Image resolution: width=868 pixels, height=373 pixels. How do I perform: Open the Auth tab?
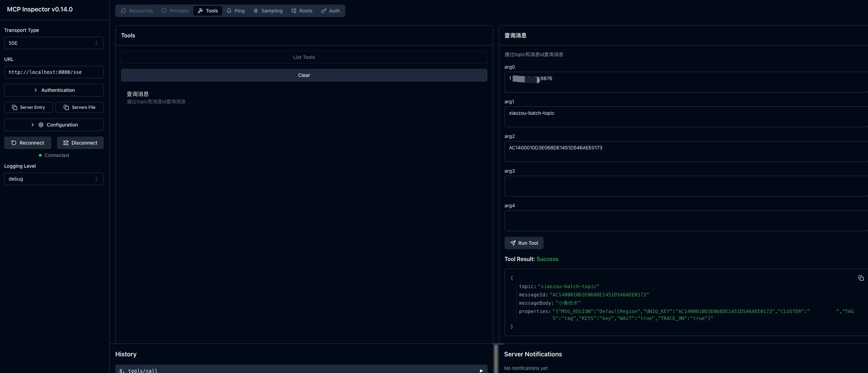(x=330, y=11)
